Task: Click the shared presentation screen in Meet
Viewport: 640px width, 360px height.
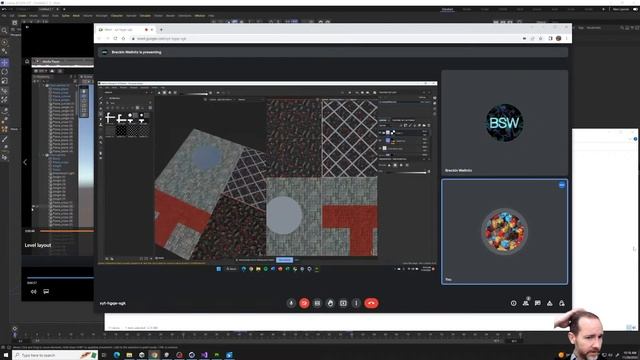Action: [267, 176]
